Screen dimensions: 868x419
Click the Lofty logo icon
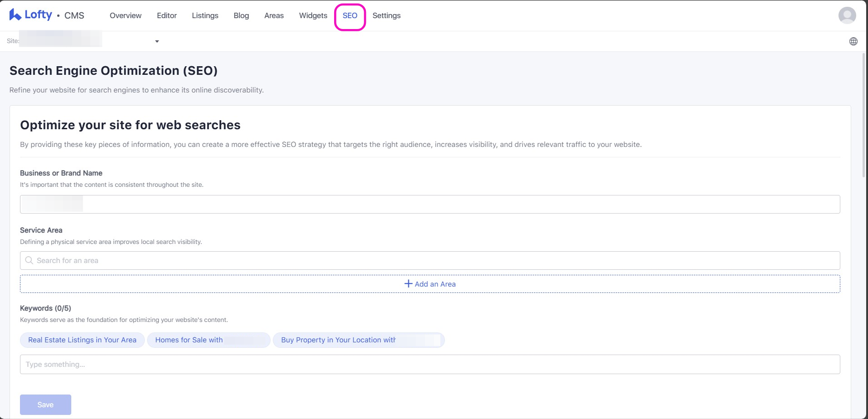[15, 15]
